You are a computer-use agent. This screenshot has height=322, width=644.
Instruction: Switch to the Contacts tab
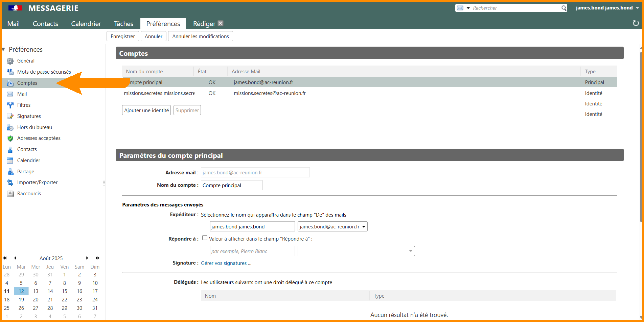45,24
